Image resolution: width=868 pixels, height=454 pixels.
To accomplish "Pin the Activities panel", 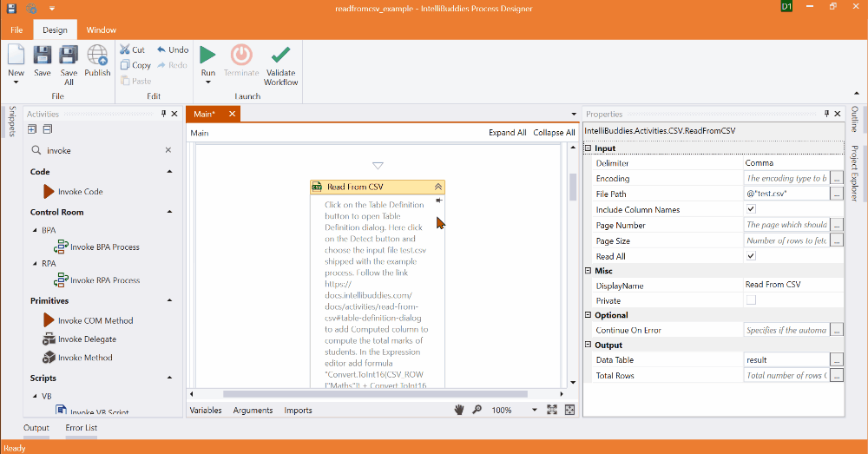I will pyautogui.click(x=163, y=114).
